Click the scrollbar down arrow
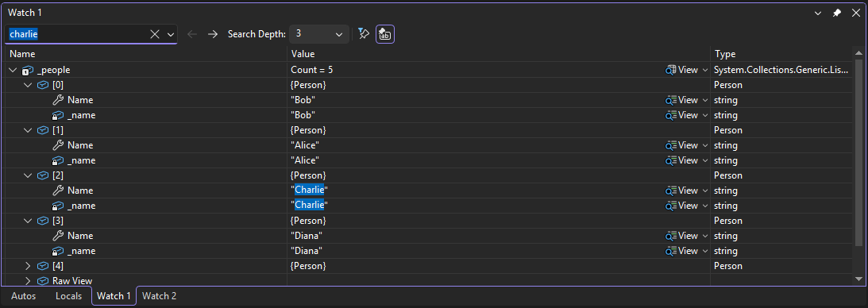Viewport: 868px width, 308px height. pos(858,279)
